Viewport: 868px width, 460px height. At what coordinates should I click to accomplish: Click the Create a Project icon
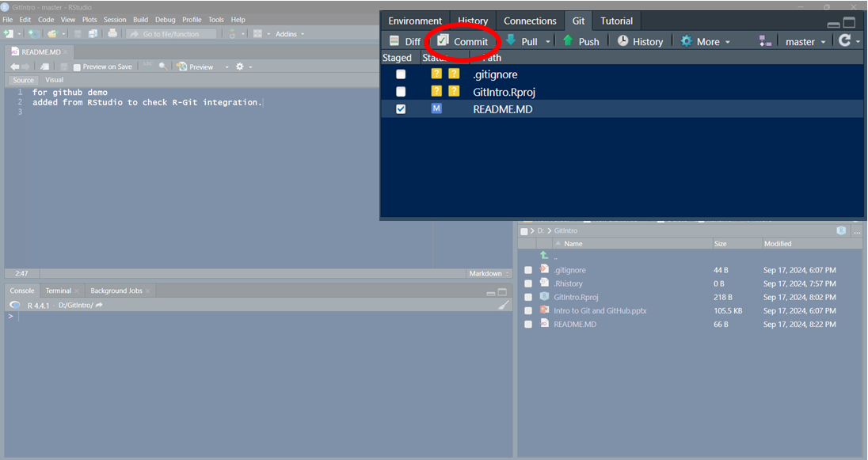pos(33,34)
